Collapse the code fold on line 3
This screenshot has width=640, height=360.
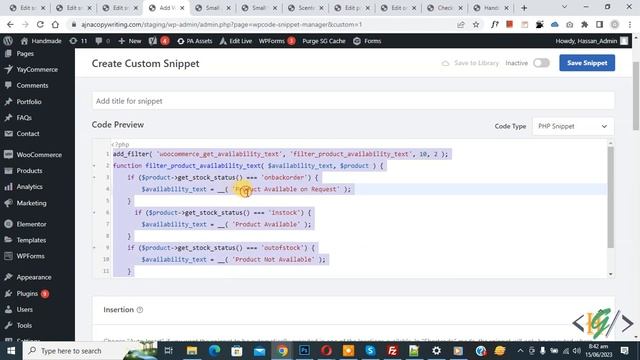(94, 178)
